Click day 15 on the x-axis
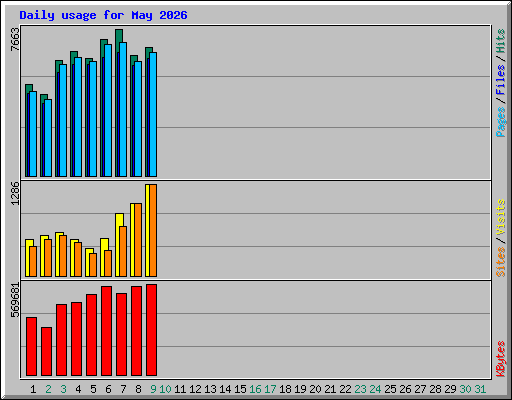The height and width of the screenshot is (400, 512). [x=240, y=389]
